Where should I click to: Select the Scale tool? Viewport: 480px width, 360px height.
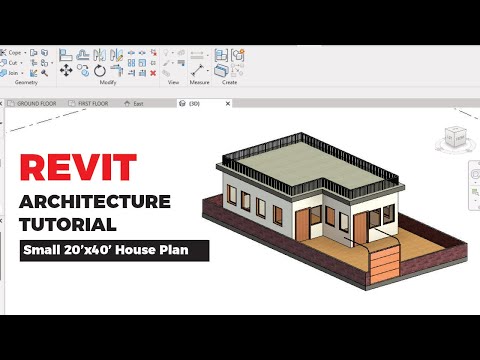click(142, 63)
